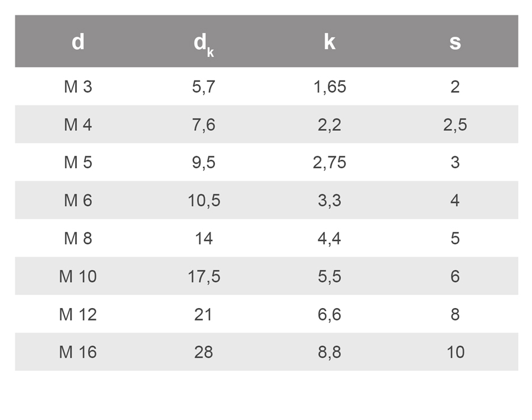Select the k value 2,75

tap(330, 163)
